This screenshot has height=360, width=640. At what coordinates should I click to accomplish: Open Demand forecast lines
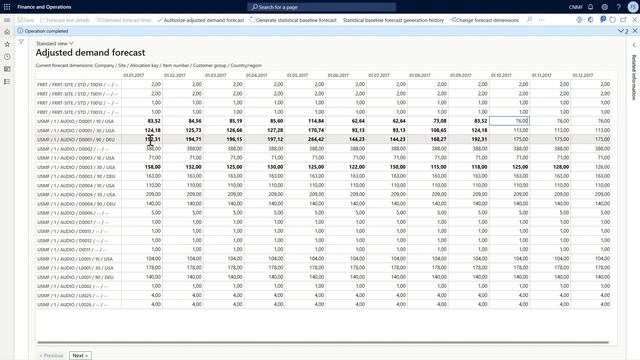[124, 20]
